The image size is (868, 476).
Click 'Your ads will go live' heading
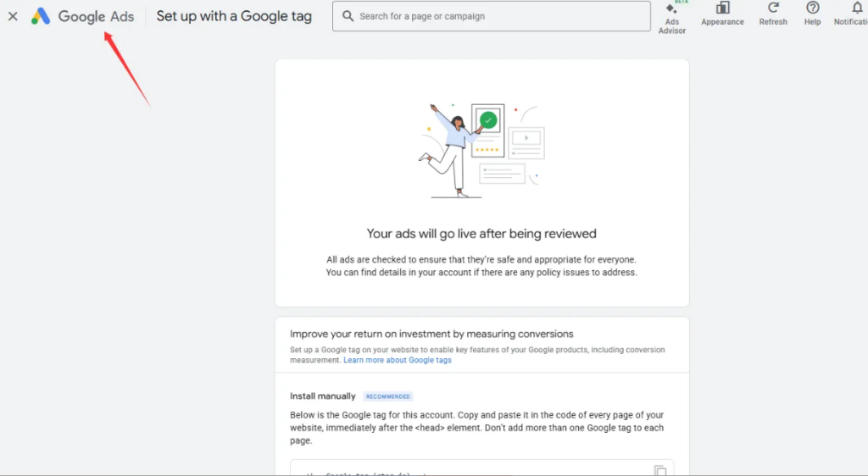click(481, 234)
